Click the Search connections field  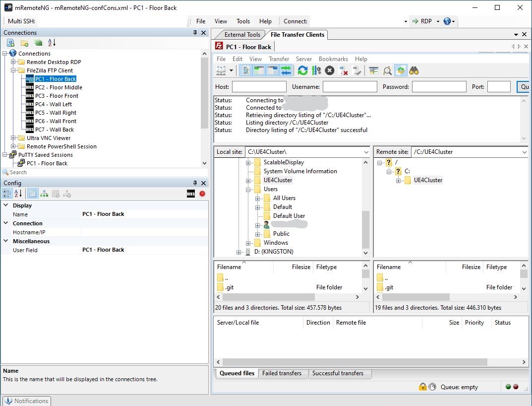(x=105, y=172)
